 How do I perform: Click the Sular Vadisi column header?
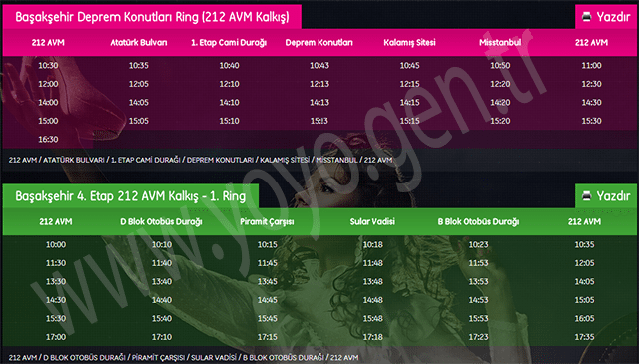372,222
